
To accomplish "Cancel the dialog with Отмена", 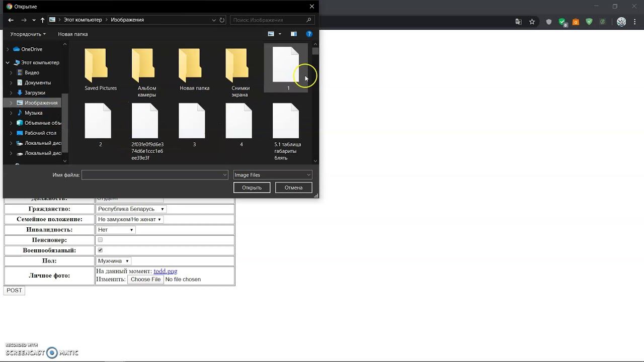I will 293,188.
